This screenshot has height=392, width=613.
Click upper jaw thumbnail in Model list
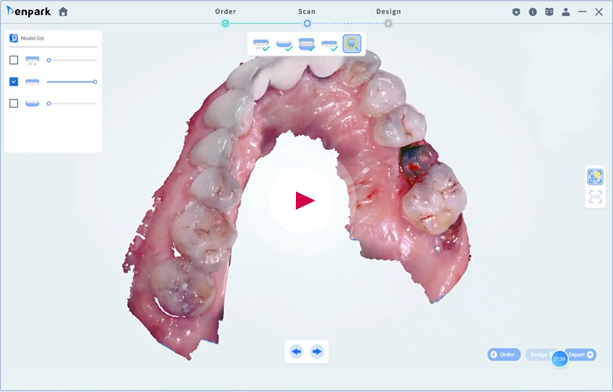[32, 82]
